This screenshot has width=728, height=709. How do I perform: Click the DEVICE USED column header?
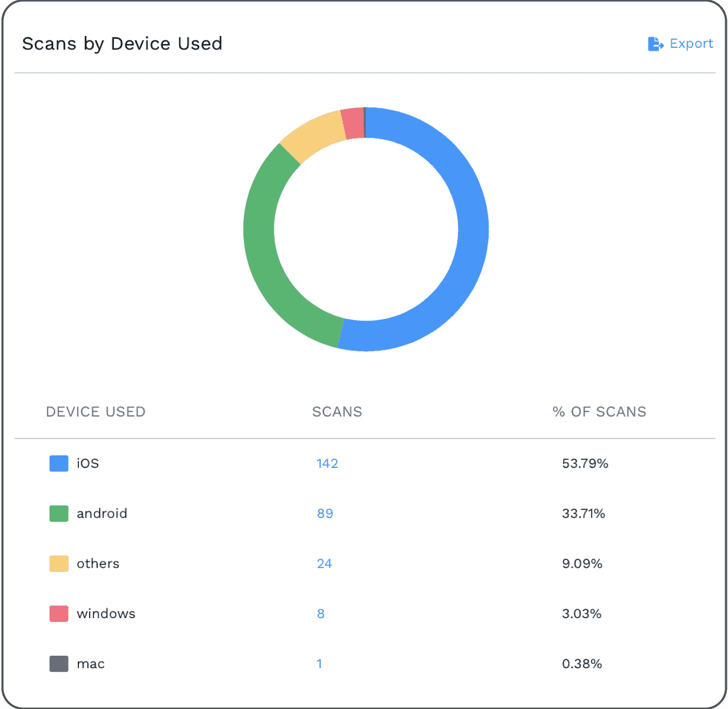point(96,412)
